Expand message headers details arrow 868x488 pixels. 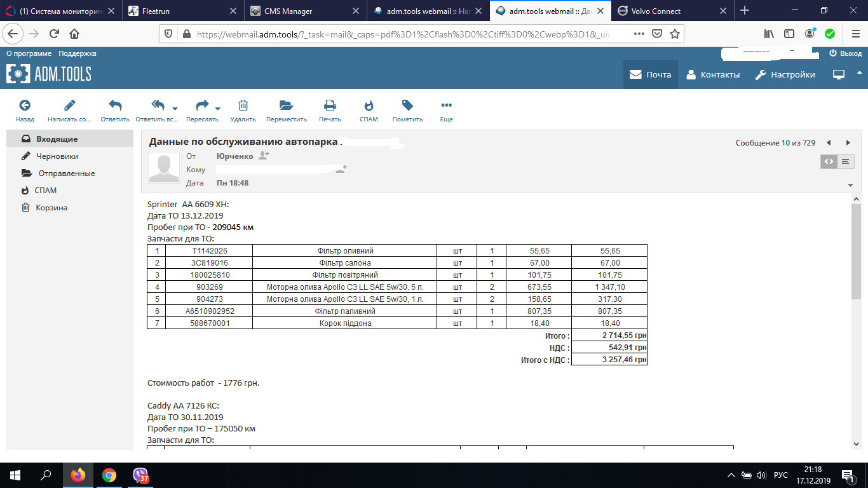tap(850, 185)
